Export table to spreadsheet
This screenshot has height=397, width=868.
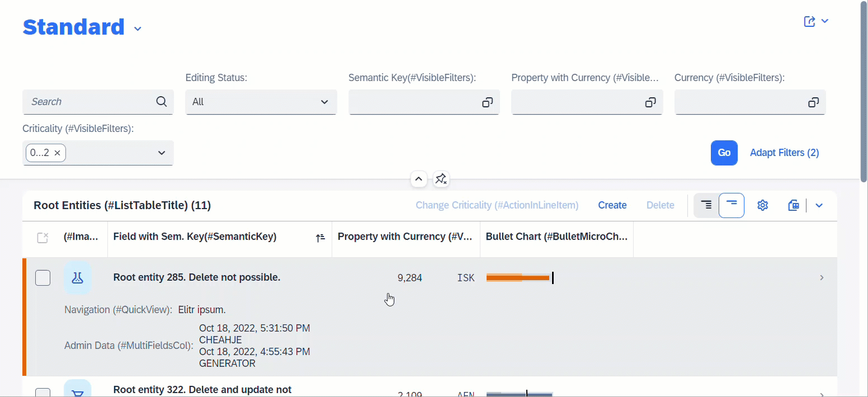[793, 205]
